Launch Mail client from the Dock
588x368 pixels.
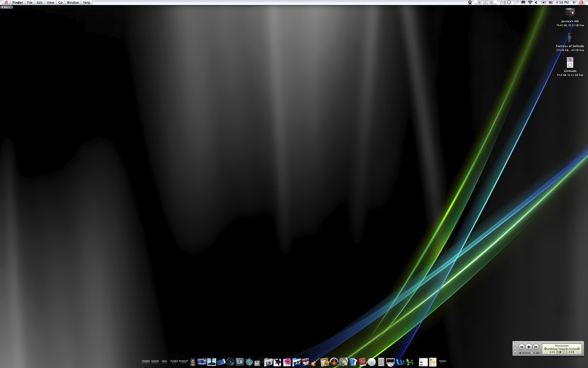(x=164, y=362)
